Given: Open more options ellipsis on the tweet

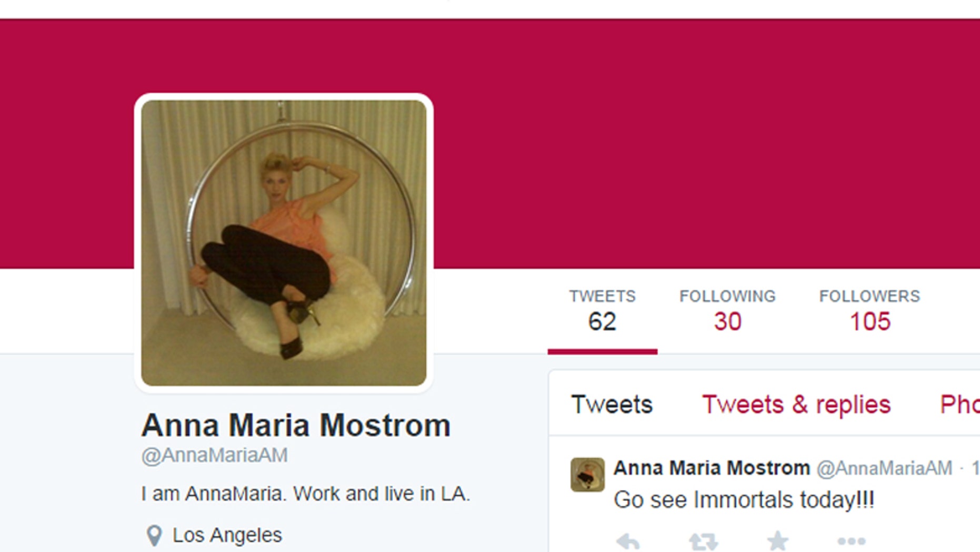Looking at the screenshot, I should coord(851,541).
